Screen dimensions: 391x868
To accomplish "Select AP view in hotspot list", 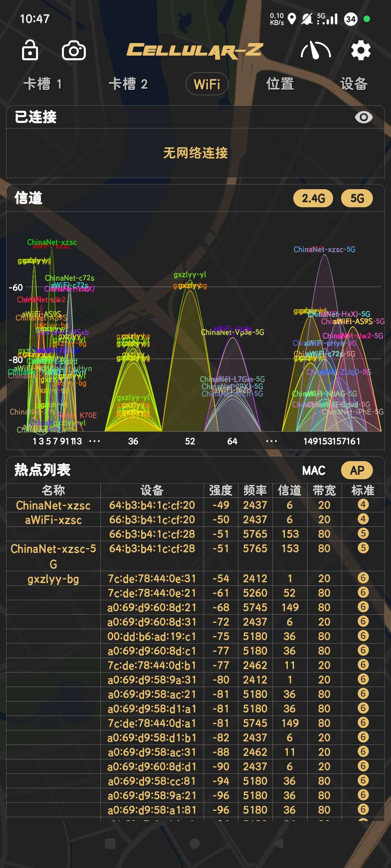I will coord(357,470).
